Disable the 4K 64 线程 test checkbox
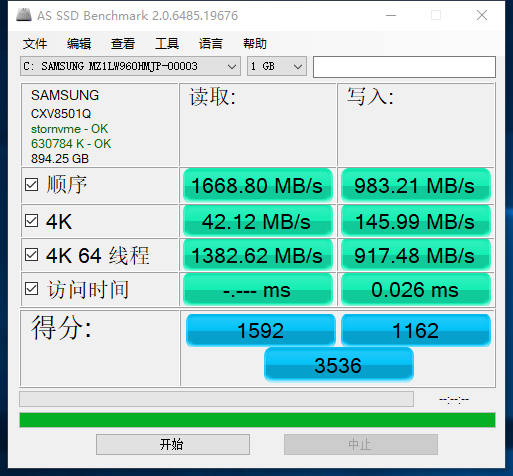513x476 pixels. (x=31, y=255)
